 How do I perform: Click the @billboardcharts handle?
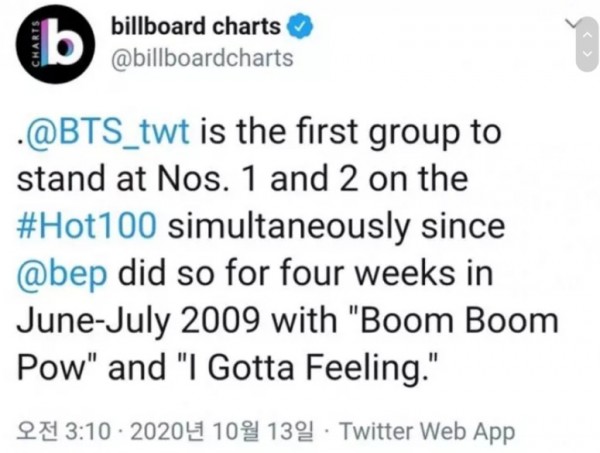[x=202, y=58]
